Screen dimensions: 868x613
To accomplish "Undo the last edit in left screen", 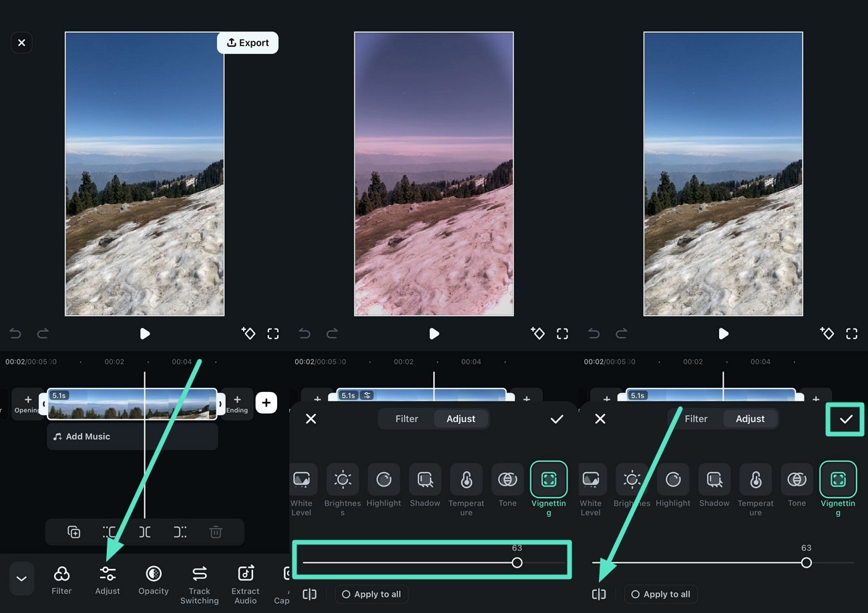I will [x=15, y=333].
